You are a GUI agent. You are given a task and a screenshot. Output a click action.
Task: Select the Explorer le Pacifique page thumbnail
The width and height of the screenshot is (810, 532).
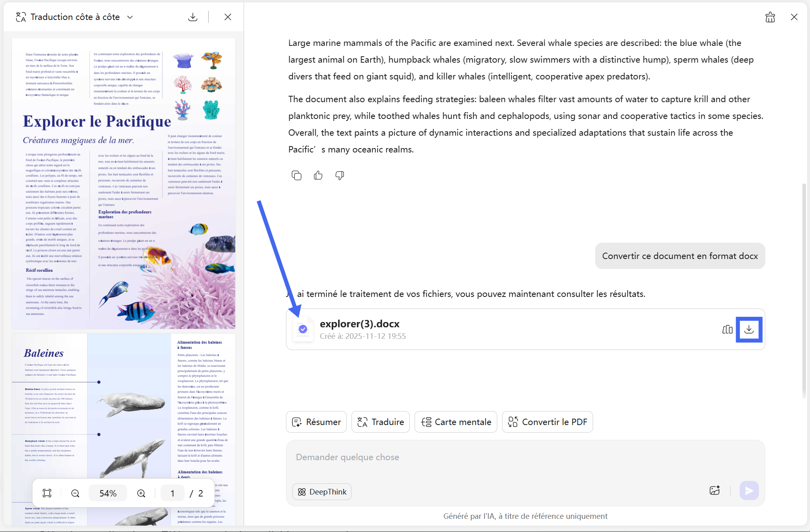tap(123, 184)
